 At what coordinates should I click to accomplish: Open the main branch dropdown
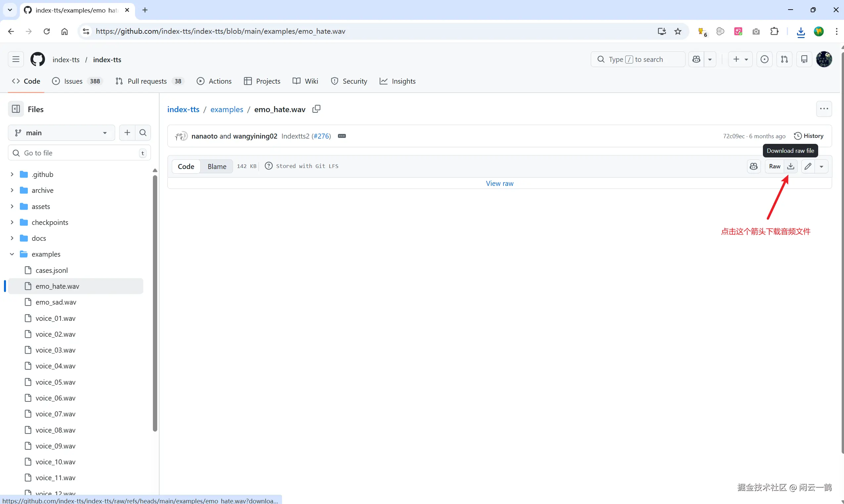[x=61, y=133]
